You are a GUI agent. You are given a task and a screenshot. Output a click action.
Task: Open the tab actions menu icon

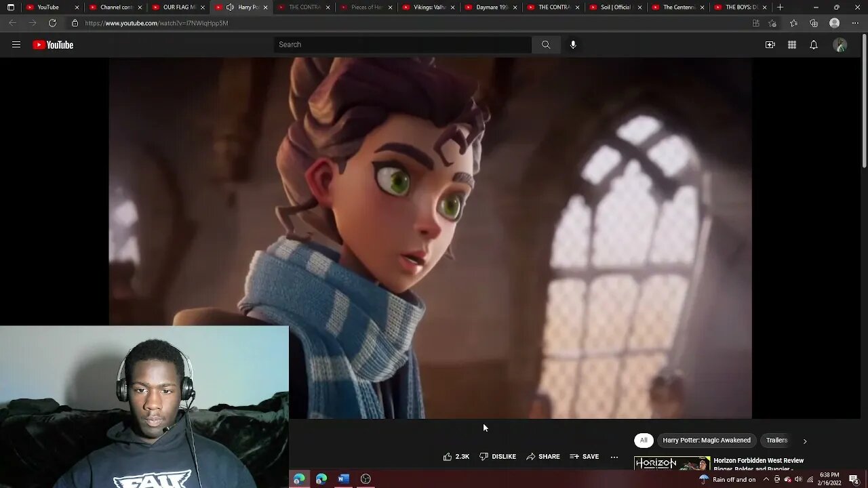coord(11,7)
